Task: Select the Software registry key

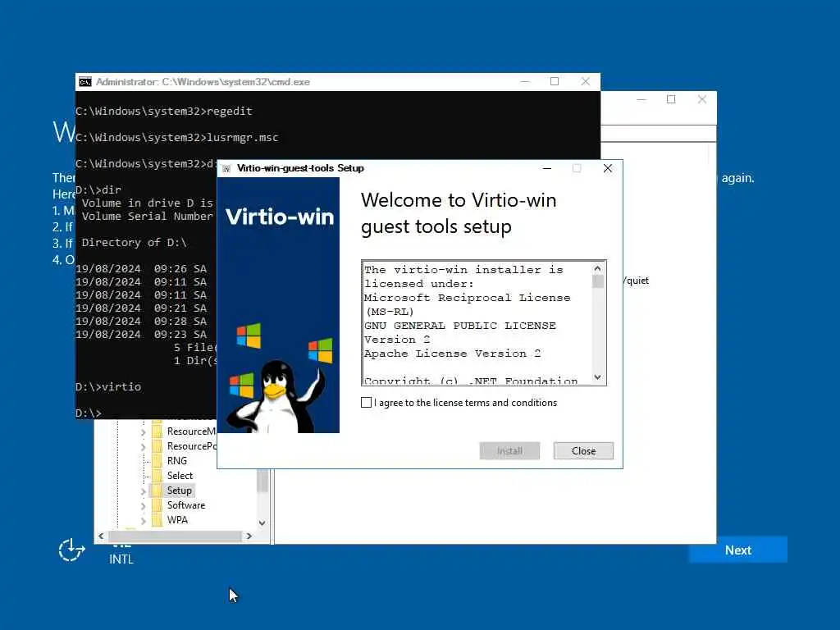Action: [186, 505]
